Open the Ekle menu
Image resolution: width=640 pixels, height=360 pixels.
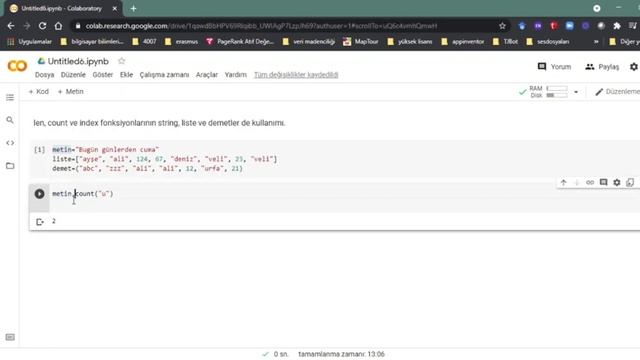coord(126,75)
